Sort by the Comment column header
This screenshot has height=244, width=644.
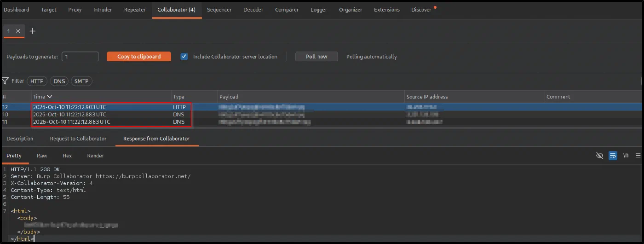point(593,97)
